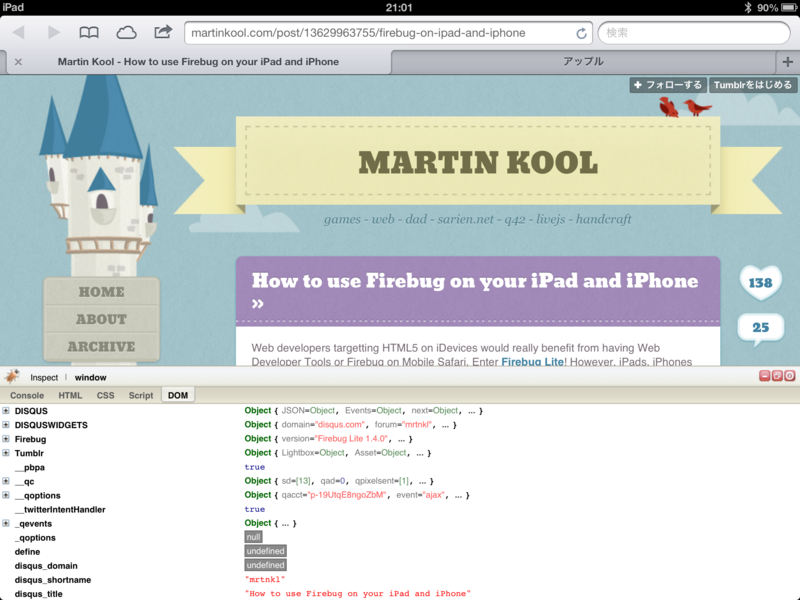Select the disqus_title property name

[x=38, y=594]
